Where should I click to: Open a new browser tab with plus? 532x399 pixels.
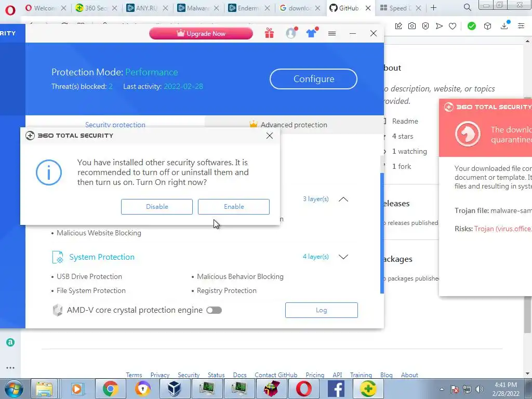click(433, 7)
